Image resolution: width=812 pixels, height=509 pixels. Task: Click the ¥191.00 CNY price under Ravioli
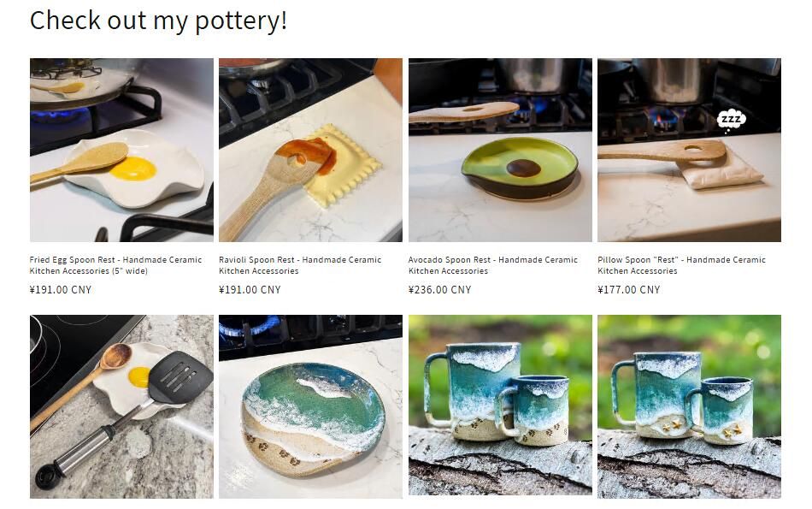click(250, 290)
